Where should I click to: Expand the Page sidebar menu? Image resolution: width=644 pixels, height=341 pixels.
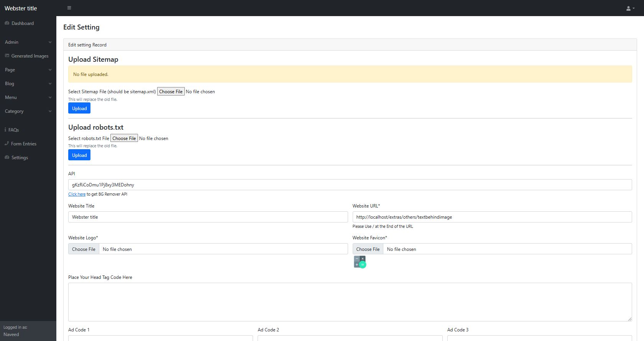tap(28, 70)
